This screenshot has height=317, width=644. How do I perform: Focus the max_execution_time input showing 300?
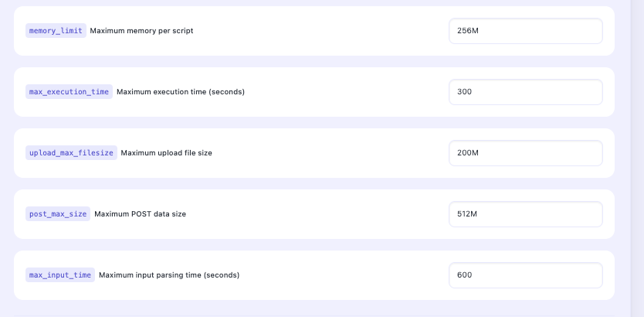coord(525,92)
